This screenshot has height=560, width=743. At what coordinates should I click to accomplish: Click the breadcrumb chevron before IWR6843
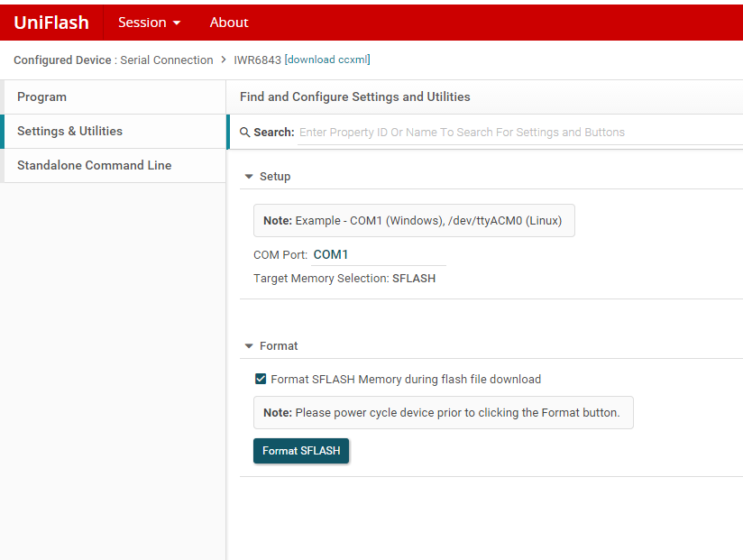[224, 60]
